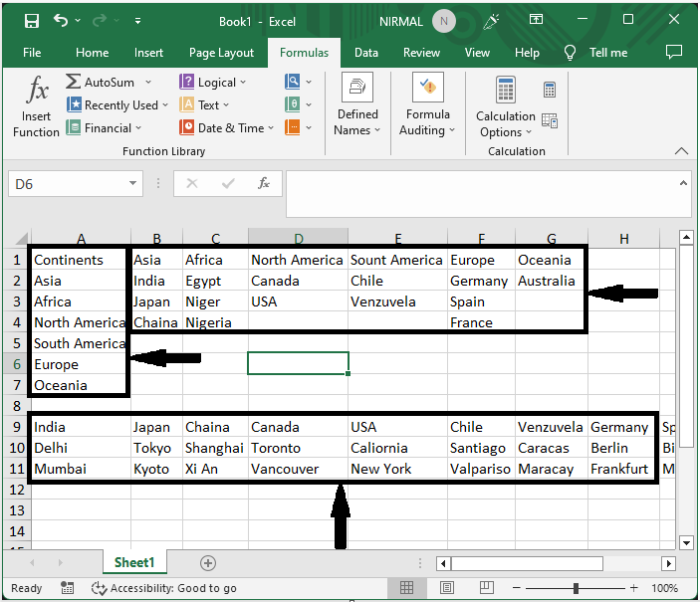The width and height of the screenshot is (700, 602).
Task: Collapse the ribbon with chevron
Action: tap(681, 151)
